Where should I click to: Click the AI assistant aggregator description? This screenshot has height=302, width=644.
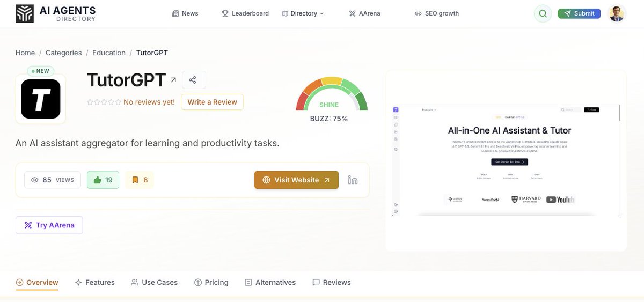148,143
